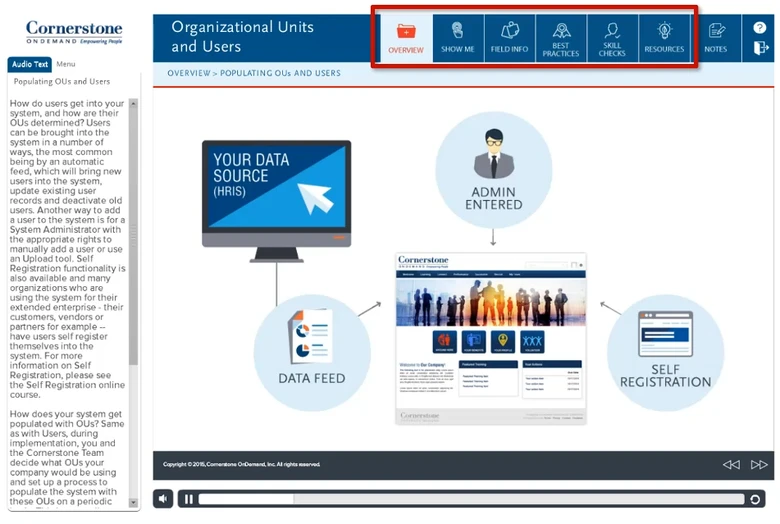Click the replay circular arrow icon
Viewport: 780px width, 524px height.
pos(755,499)
